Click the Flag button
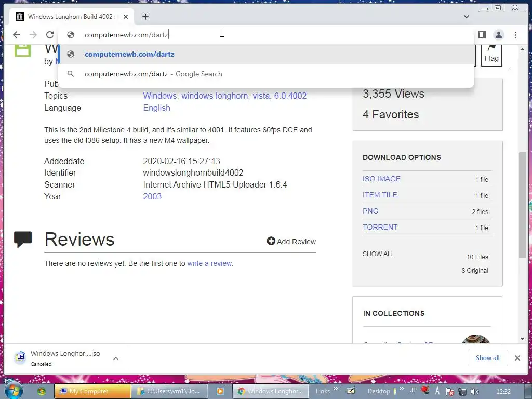 coord(491,55)
